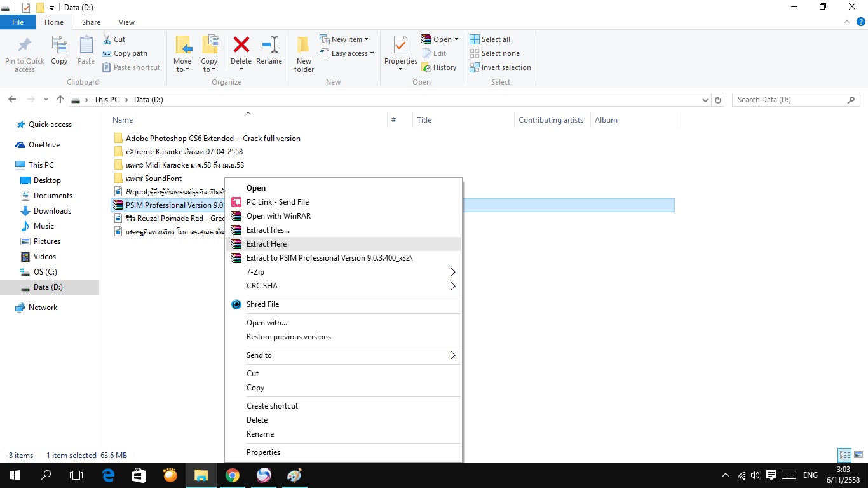This screenshot has width=868, height=488.
Task: Choose Restore previous versions
Action: [343, 337]
